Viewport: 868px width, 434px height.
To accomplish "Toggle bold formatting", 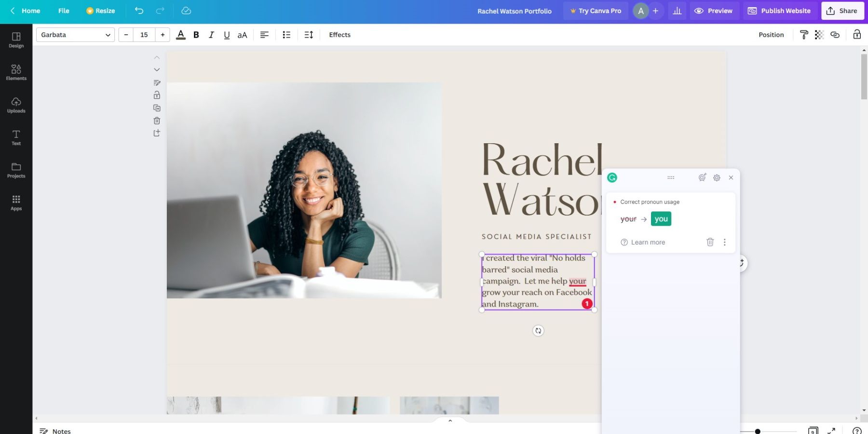I will point(196,34).
